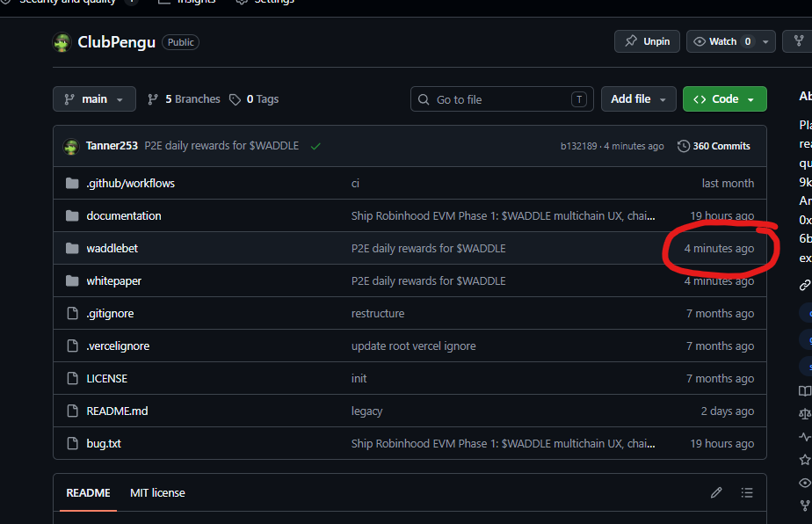
Task: Open the README.md file
Action: point(117,411)
